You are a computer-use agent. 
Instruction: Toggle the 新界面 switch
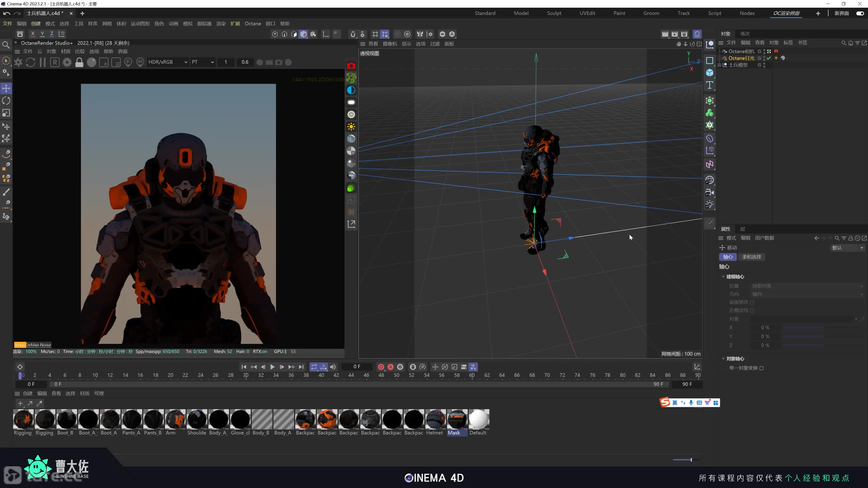[860, 13]
